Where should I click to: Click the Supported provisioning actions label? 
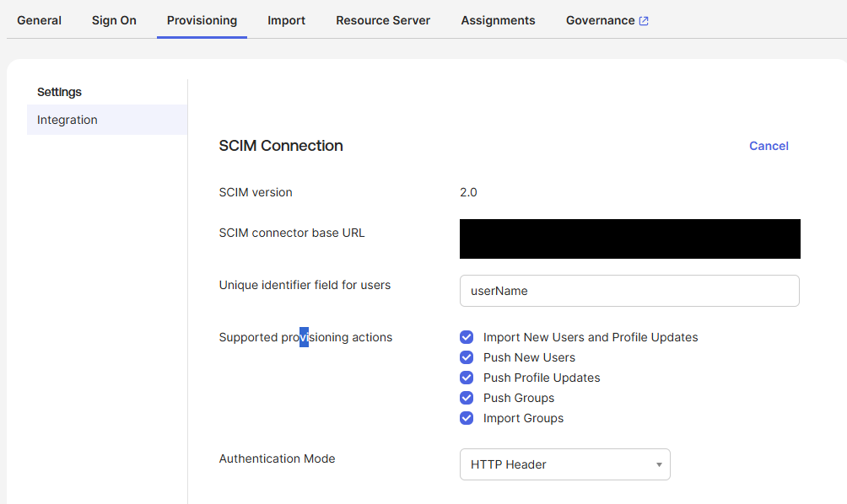pos(305,337)
